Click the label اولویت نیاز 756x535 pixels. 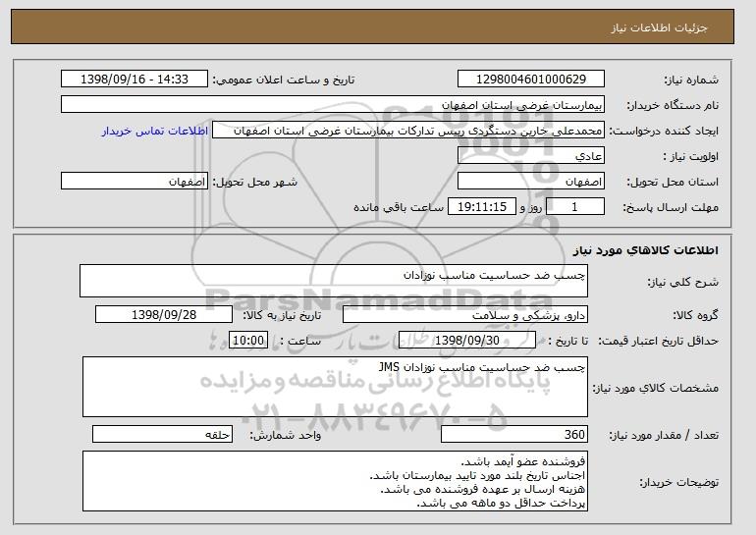pos(691,156)
